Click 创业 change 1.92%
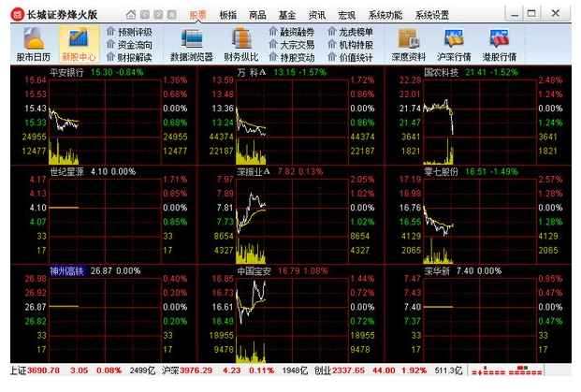 click(x=414, y=370)
